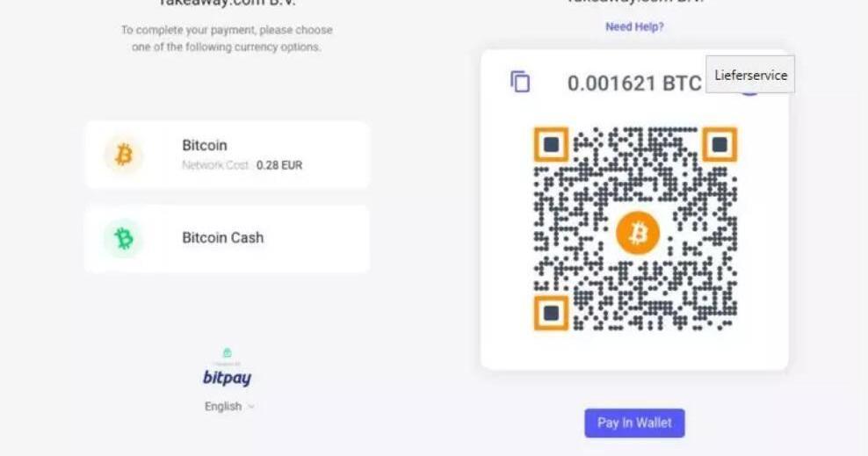Viewport: 868px width, 456px height.
Task: Click the small lock icon above bitpay logo
Action: (227, 352)
